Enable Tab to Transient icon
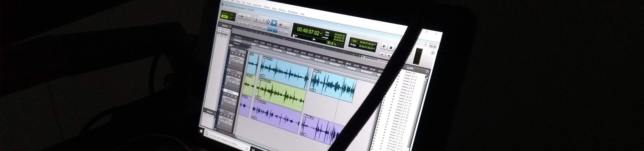This screenshot has width=644, height=151. click(260, 27)
